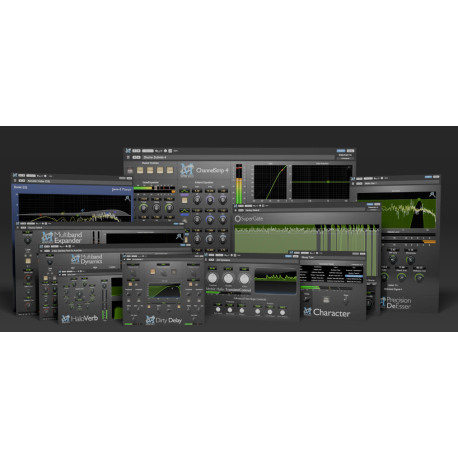The image size is (458, 458).
Task: Click third large white knob in Transient Control
Action: click(x=244, y=278)
